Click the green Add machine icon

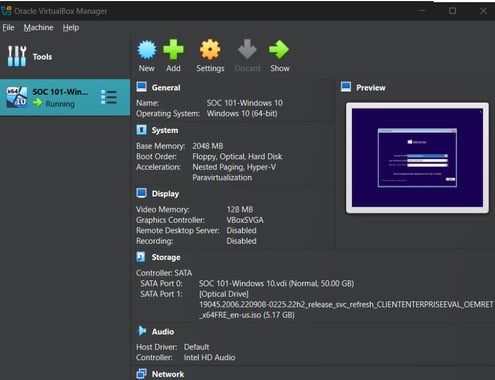pos(173,50)
